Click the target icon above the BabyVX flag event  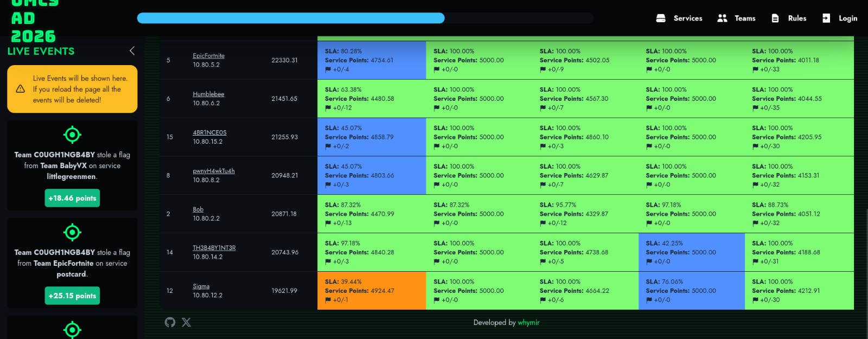(72, 135)
